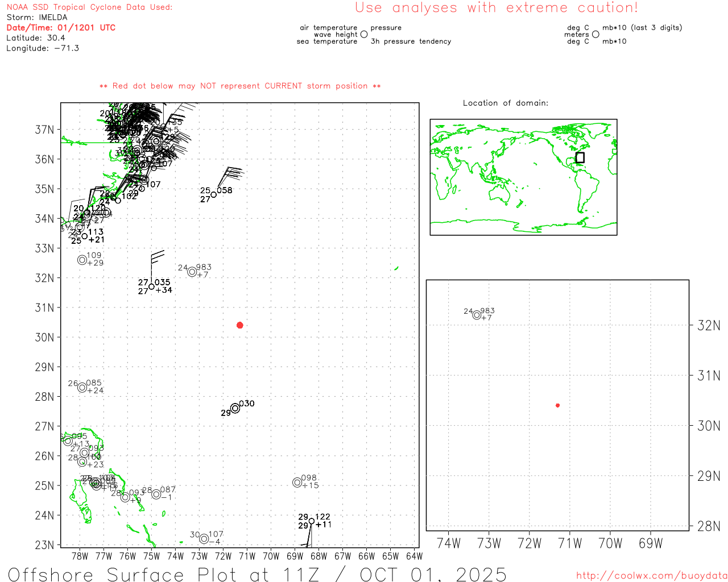Select the buoy marker labeled 26 085 +24
728x582 pixels.
(82, 388)
